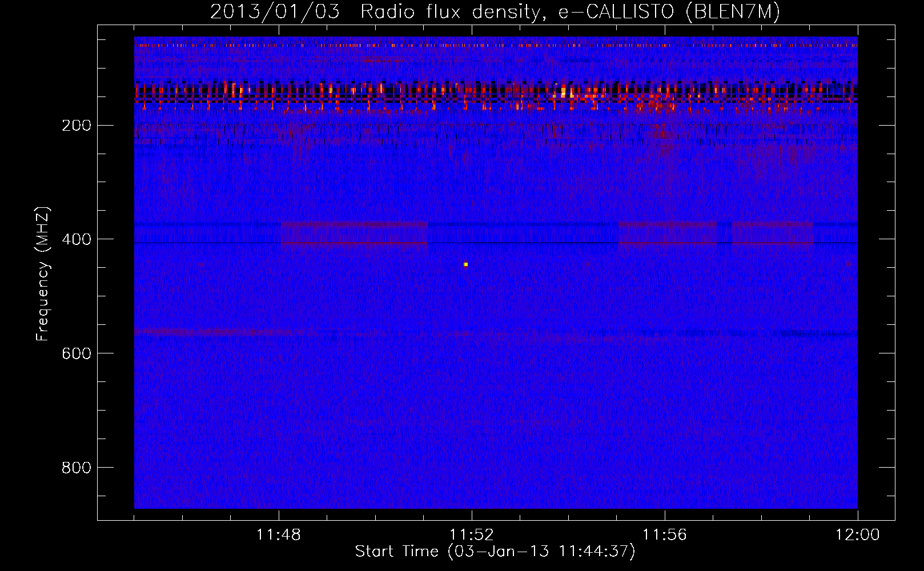
Task: Click the 800 frequency tick label
Action: pyautogui.click(x=76, y=468)
